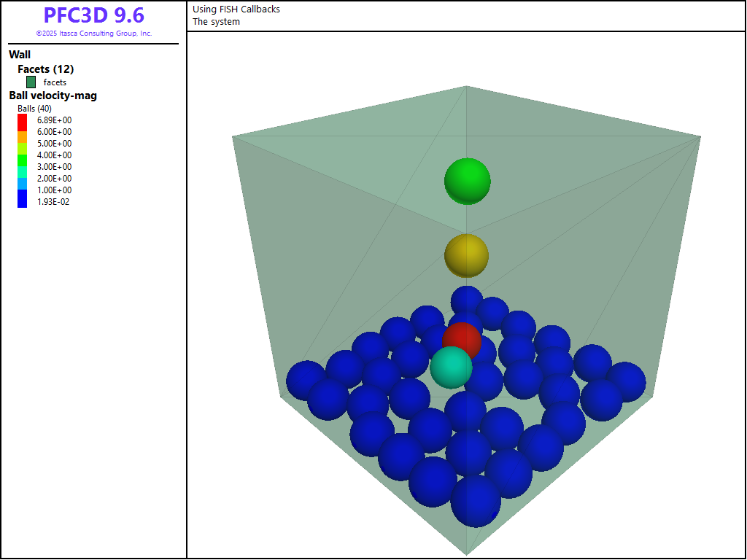This screenshot has width=747, height=560.
Task: Select the yellow ball below the green one
Action: (466, 255)
